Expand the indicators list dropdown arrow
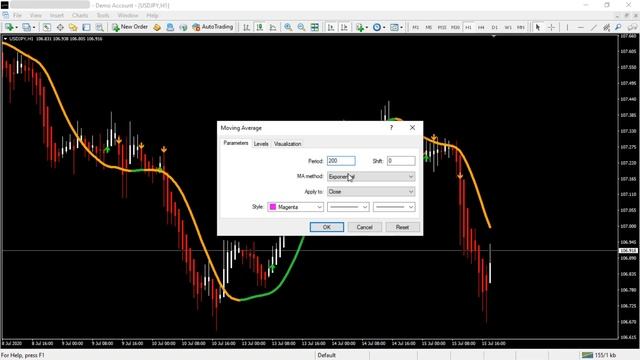Image resolution: width=640 pixels, height=360 pixels. click(367, 27)
